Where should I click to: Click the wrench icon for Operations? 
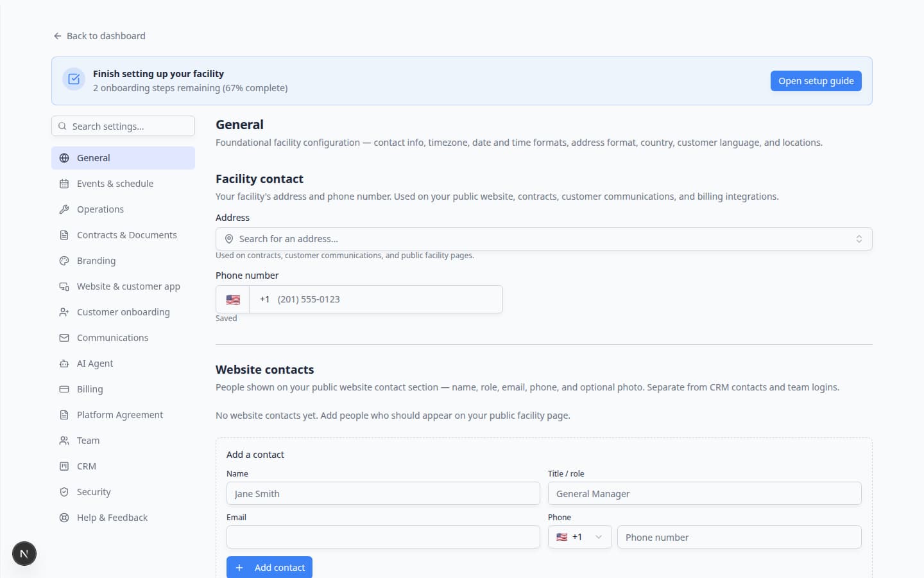[64, 209]
